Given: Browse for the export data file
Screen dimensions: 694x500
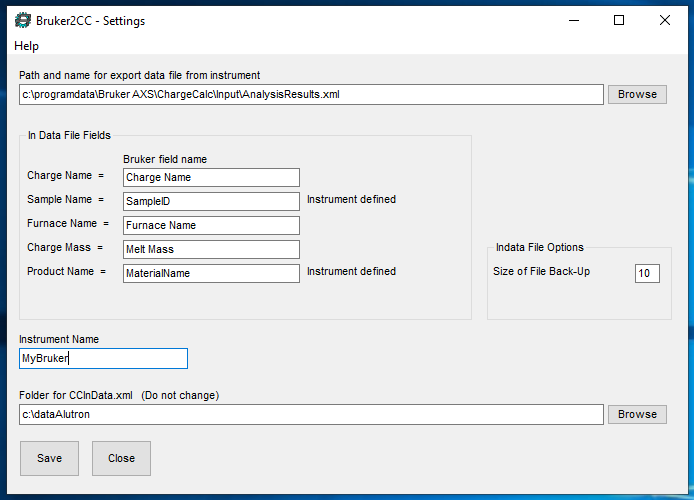Looking at the screenshot, I should click(x=637, y=95).
